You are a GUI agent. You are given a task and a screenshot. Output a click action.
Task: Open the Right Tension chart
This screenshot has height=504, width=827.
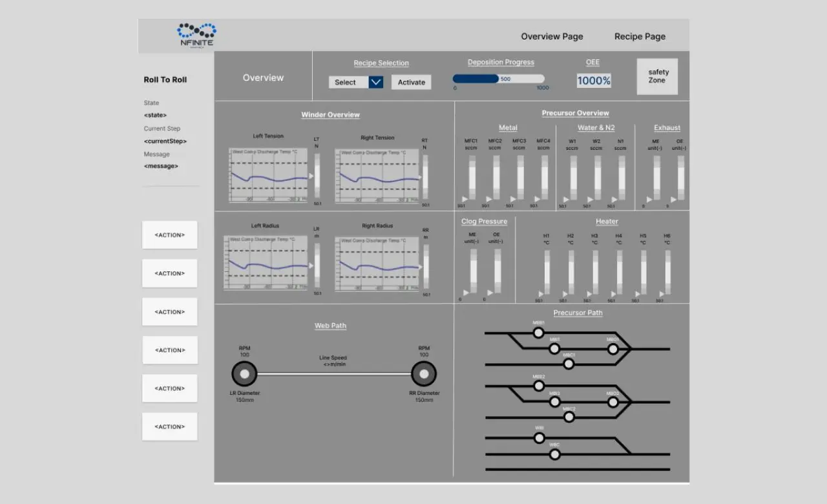tap(378, 176)
